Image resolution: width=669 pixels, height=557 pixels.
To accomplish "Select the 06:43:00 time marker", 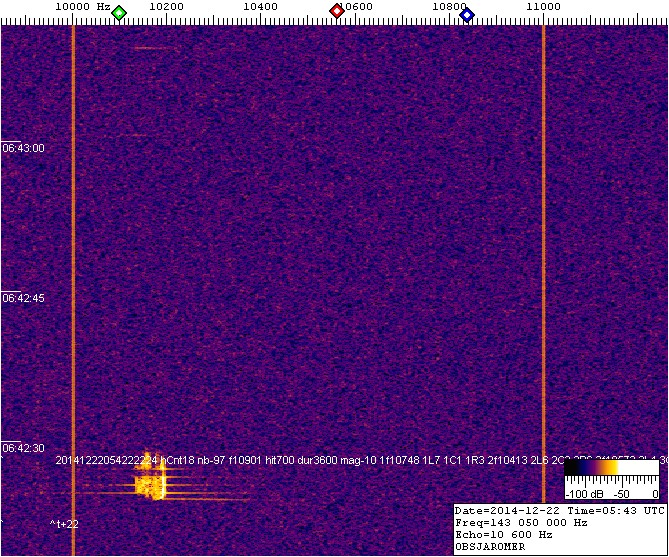I will click(x=23, y=148).
